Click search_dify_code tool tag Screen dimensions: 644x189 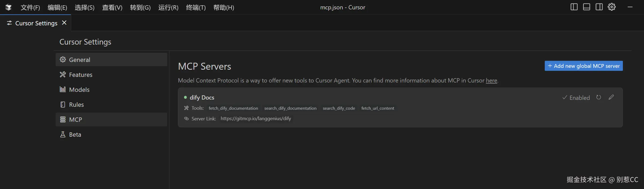(339, 108)
